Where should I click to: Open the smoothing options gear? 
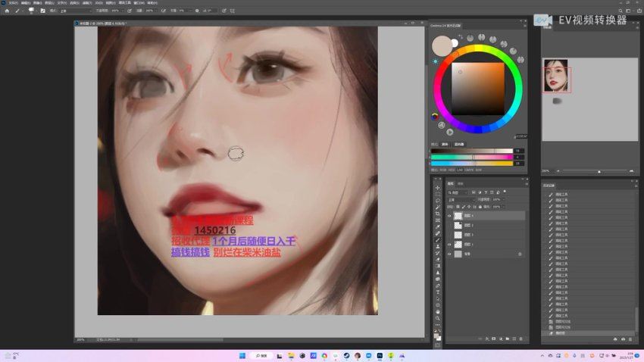(197, 11)
